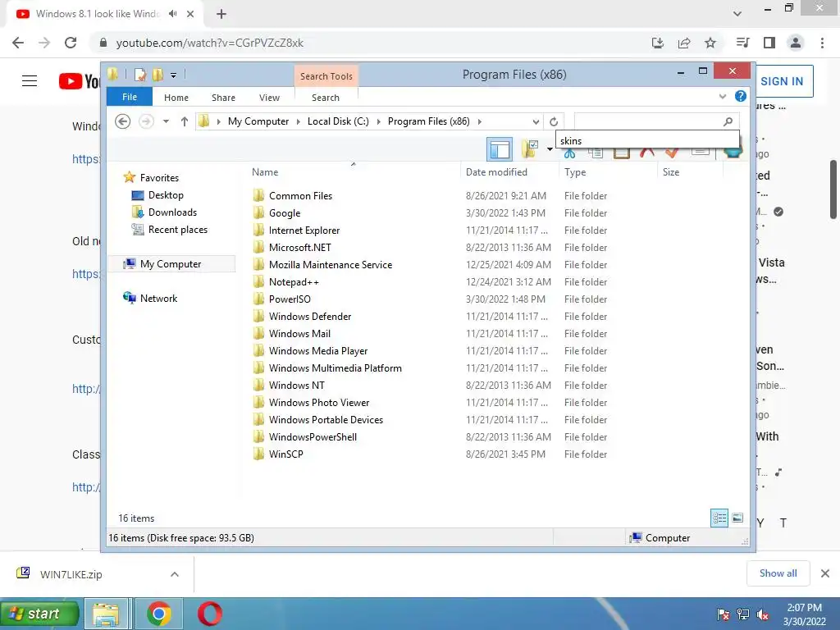
Task: Go up one folder level in Explorer
Action: point(185,121)
